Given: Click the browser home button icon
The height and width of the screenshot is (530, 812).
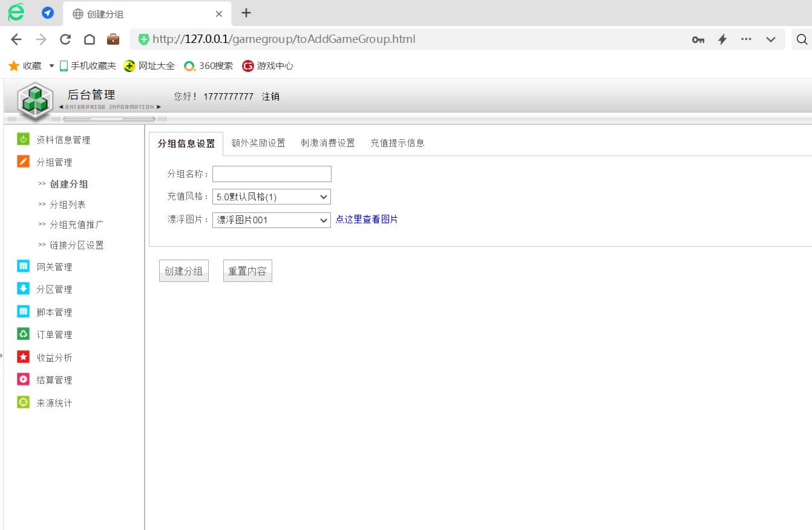Looking at the screenshot, I should [x=90, y=39].
